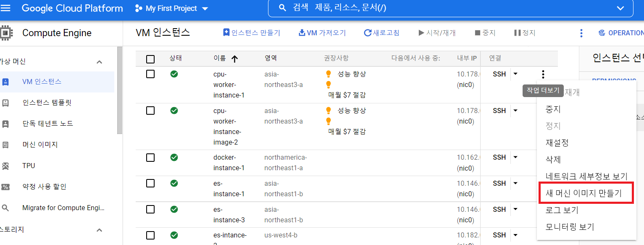Check the docker-instance-1 row checkbox
The image size is (644, 245).
pyautogui.click(x=150, y=157)
